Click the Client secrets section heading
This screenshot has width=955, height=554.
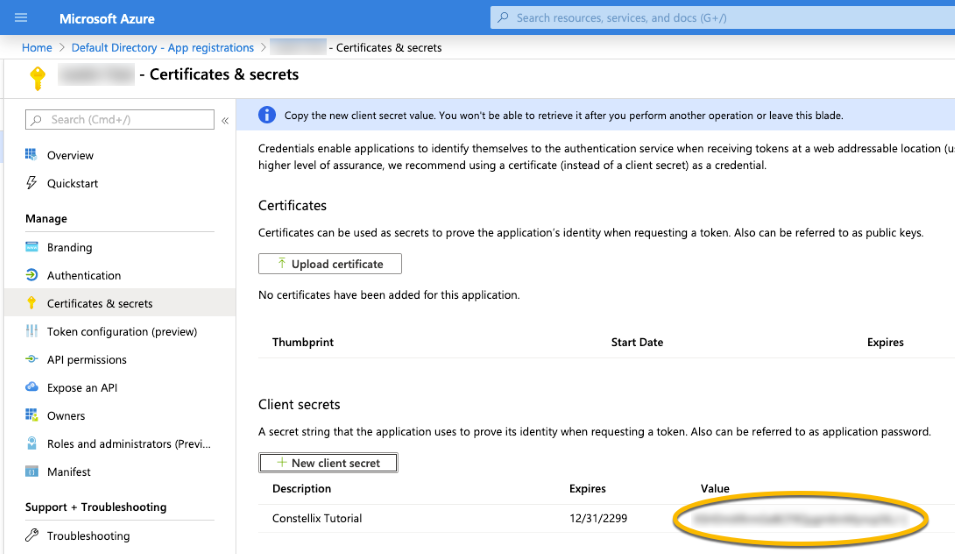[299, 404]
